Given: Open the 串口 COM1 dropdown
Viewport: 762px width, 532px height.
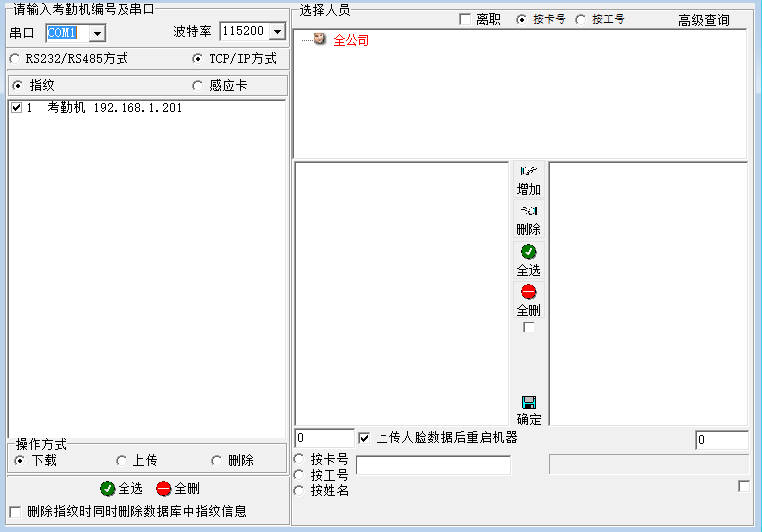Looking at the screenshot, I should (97, 33).
